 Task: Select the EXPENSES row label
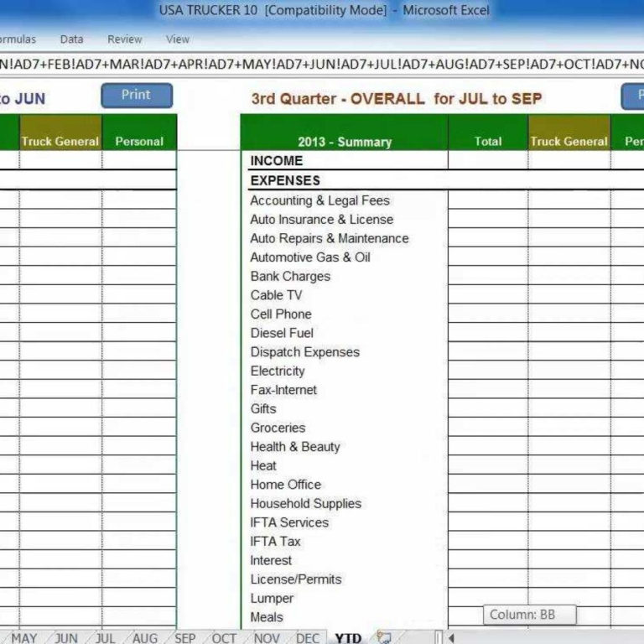285,180
